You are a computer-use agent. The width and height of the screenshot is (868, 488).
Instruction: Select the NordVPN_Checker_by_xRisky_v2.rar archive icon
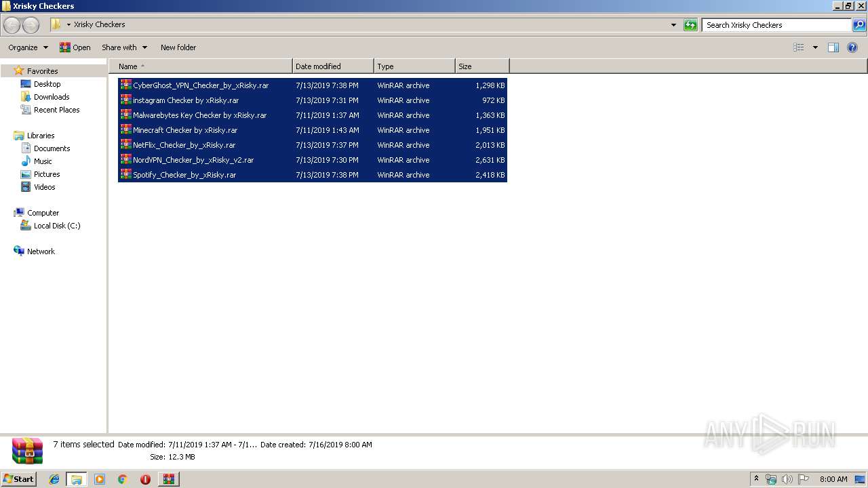click(x=126, y=160)
